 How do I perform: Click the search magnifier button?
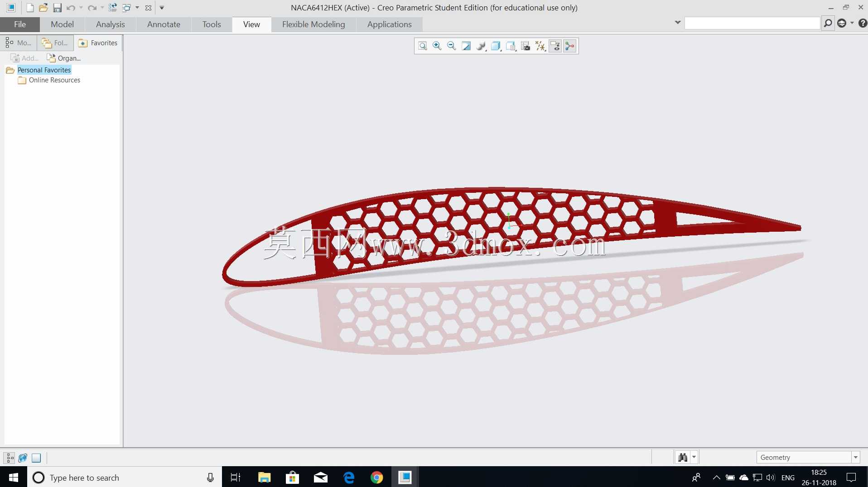pyautogui.click(x=828, y=23)
